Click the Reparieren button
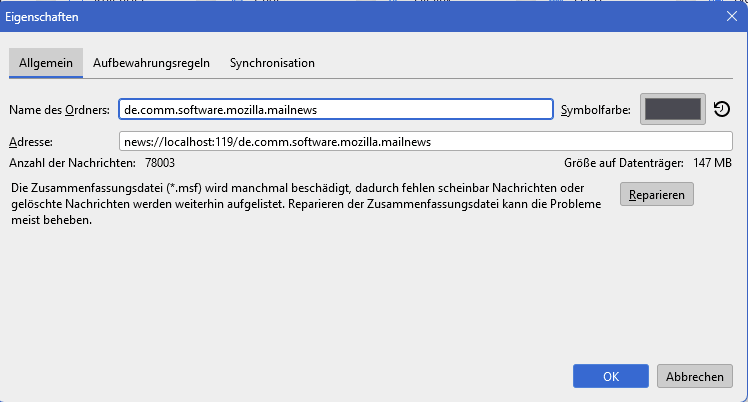This screenshot has height=402, width=748. pyautogui.click(x=657, y=194)
